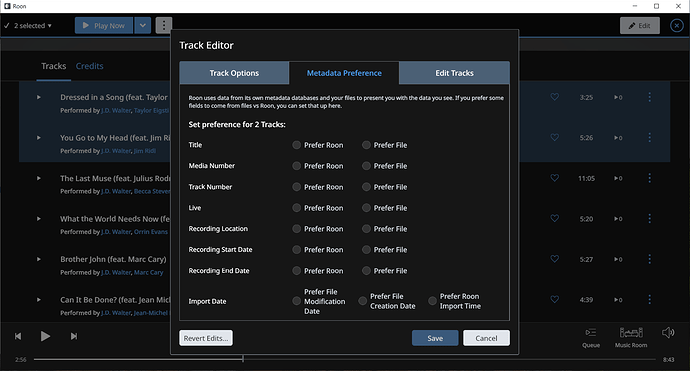The image size is (690, 371).
Task: Select Prefer Roon for Media Number
Action: point(297,166)
